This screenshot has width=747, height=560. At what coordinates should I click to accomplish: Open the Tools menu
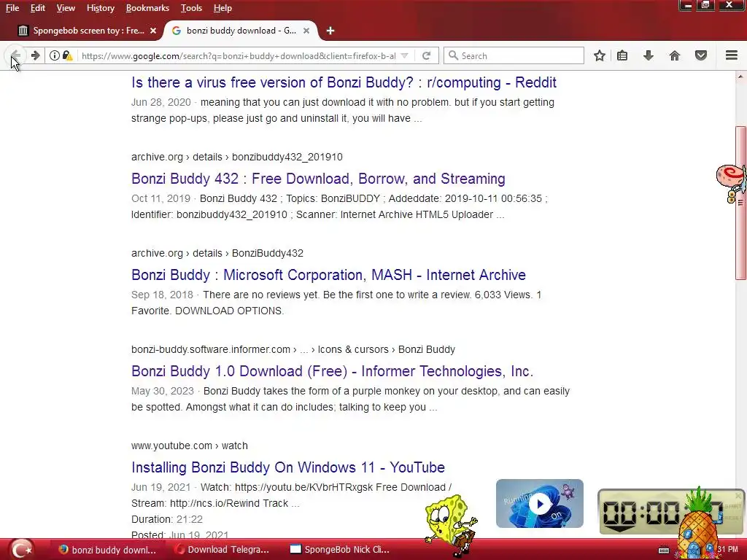click(192, 8)
